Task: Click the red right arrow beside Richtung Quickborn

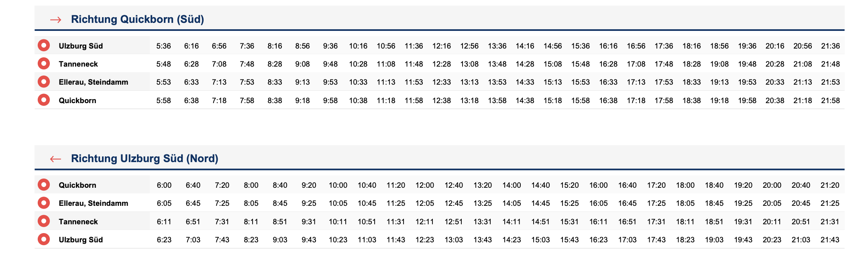Action: tap(55, 20)
